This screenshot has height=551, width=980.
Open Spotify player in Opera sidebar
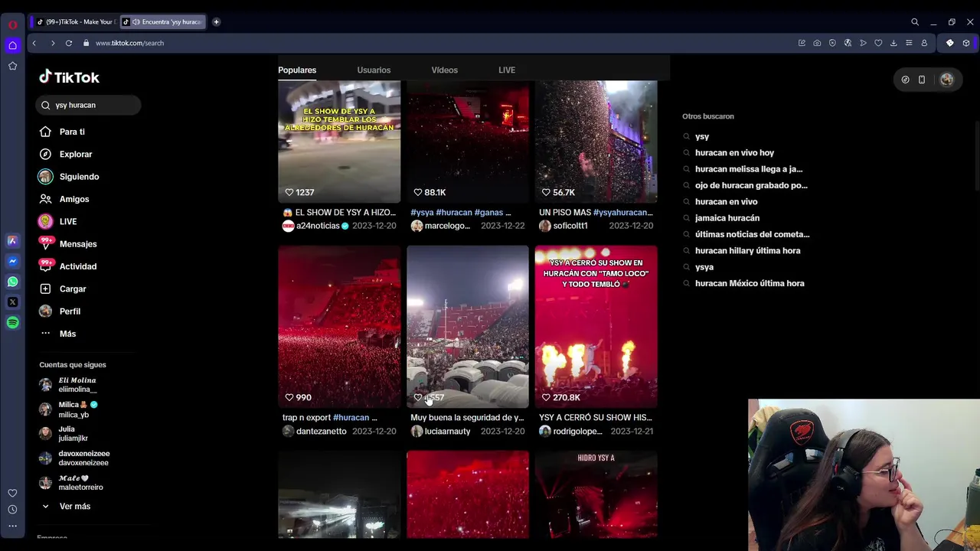point(12,323)
